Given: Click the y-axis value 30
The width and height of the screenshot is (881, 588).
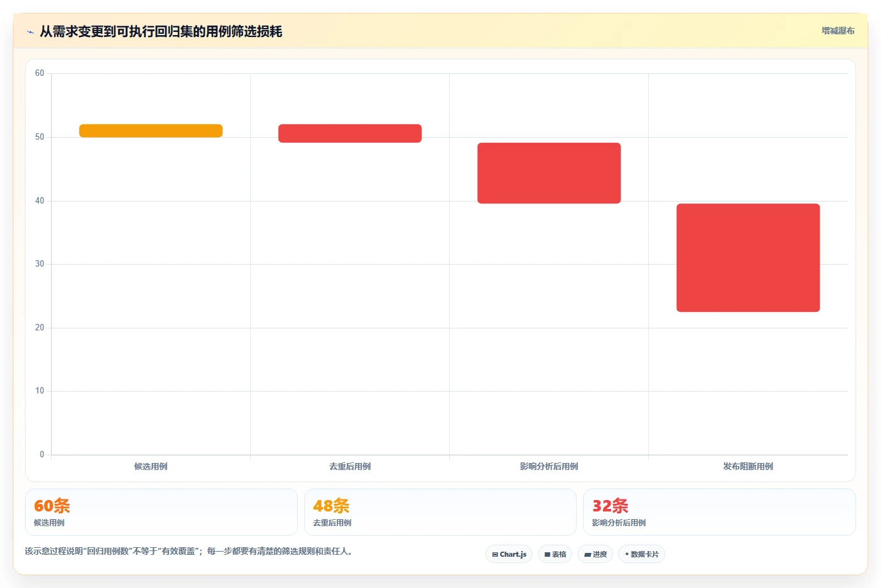Looking at the screenshot, I should (40, 264).
